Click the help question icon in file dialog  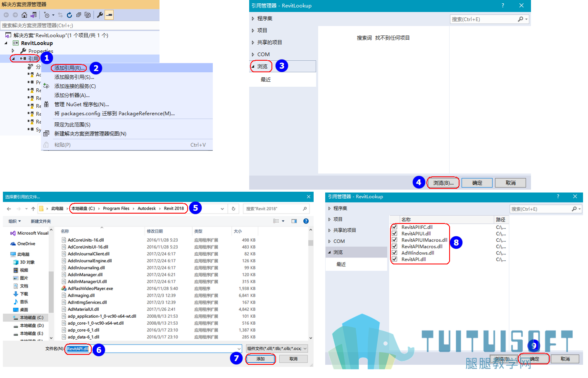pyautogui.click(x=306, y=221)
